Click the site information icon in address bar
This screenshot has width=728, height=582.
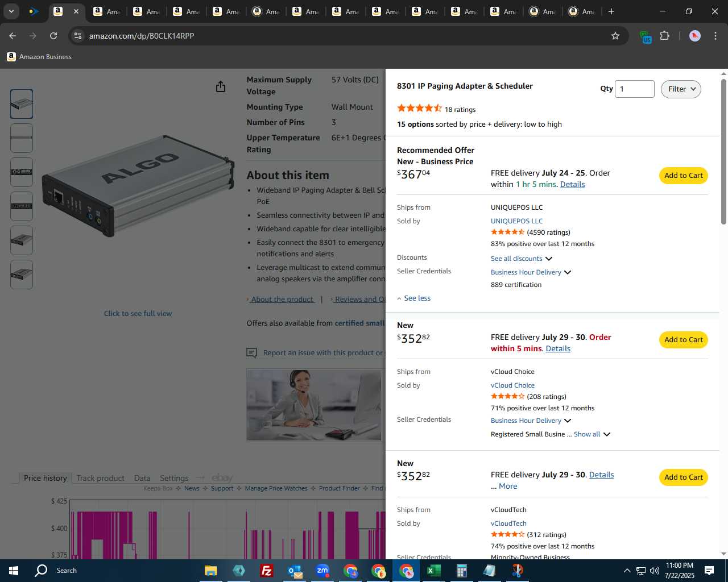78,36
